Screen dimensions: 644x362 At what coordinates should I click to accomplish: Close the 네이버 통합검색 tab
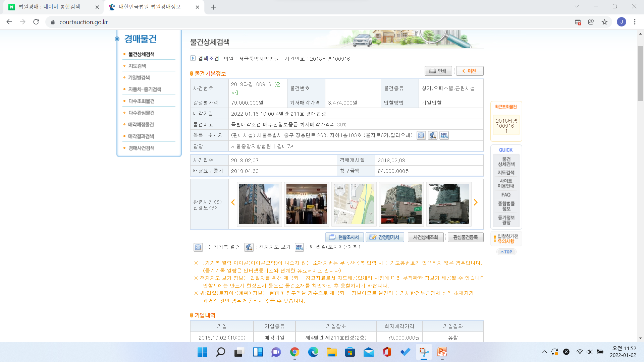point(97,7)
